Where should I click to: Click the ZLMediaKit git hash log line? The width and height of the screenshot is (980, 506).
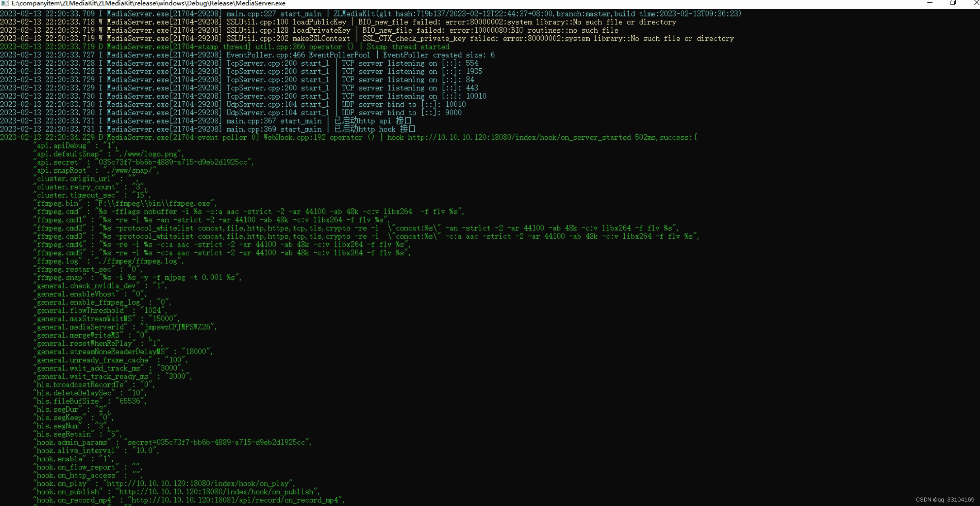(370, 14)
